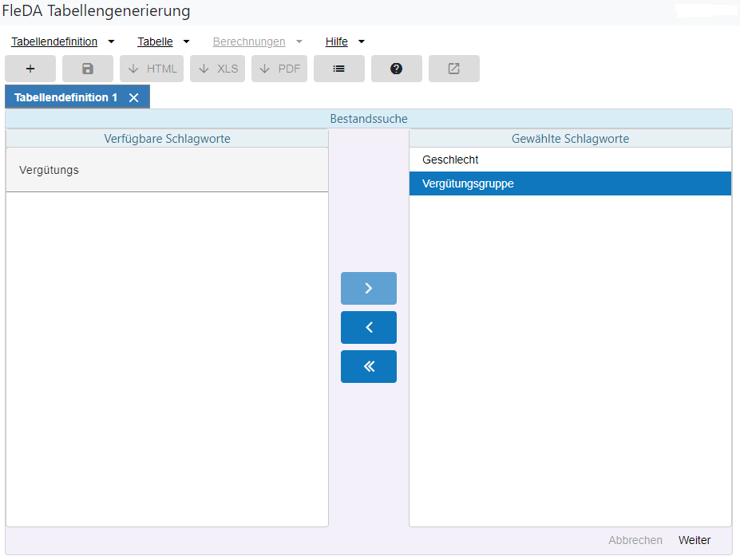740x560 pixels.
Task: Click the open-in-new-window toolbar icon
Action: click(x=454, y=69)
